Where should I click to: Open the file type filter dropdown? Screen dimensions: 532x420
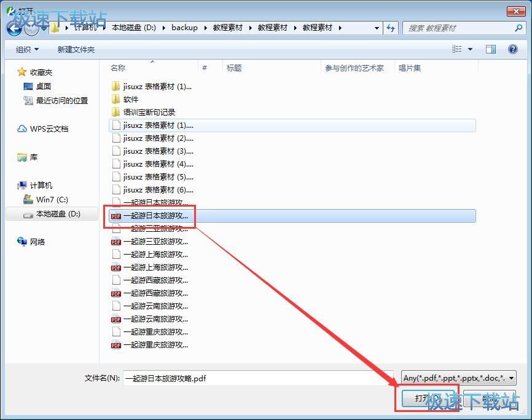(x=458, y=378)
